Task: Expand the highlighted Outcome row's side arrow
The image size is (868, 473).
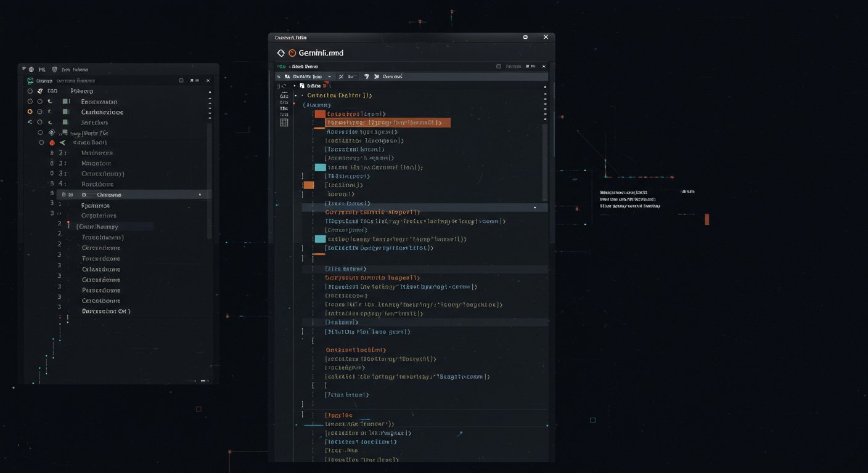Action: (201, 194)
